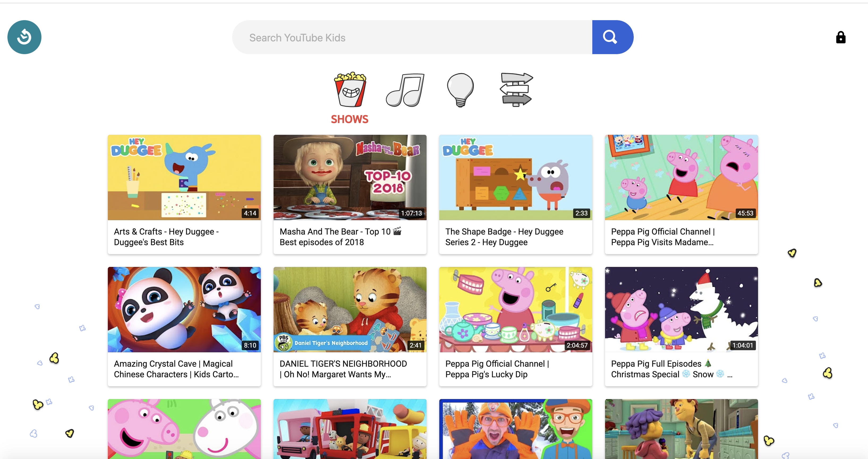Open bottom-row kitchen cartoon thumbnail

pos(681,429)
